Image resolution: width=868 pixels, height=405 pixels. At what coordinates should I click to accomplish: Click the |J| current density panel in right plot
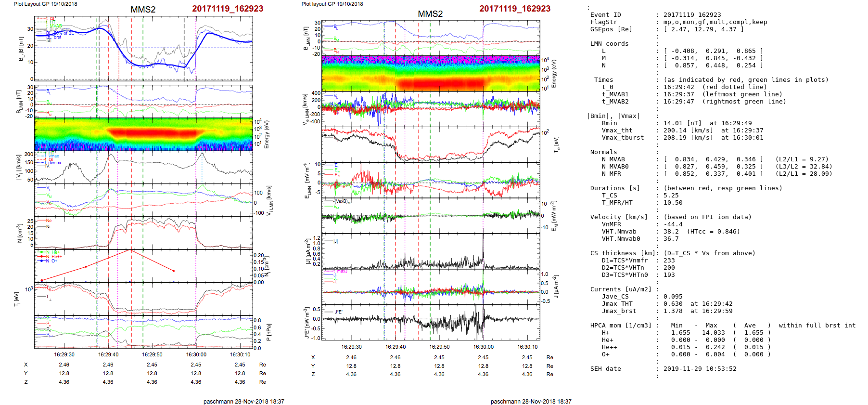431,251
